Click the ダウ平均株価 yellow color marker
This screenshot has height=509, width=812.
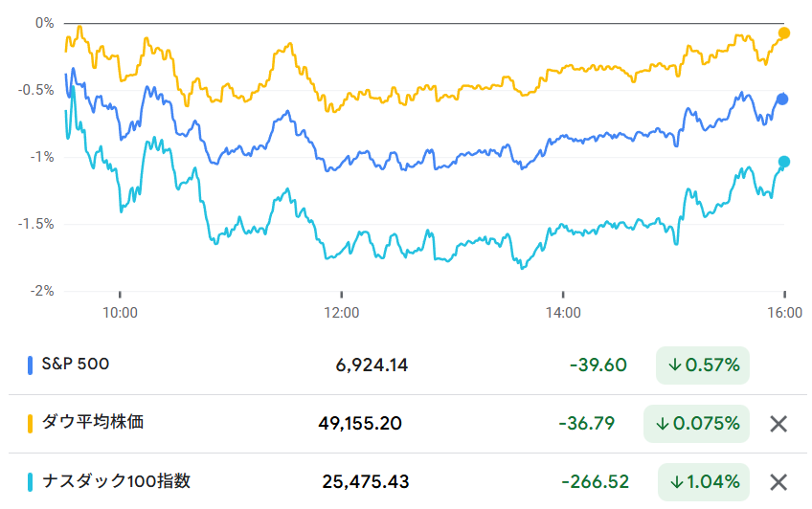click(30, 423)
